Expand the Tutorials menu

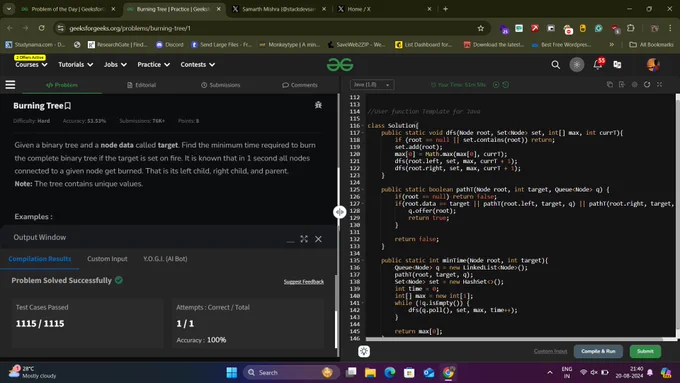(75, 65)
